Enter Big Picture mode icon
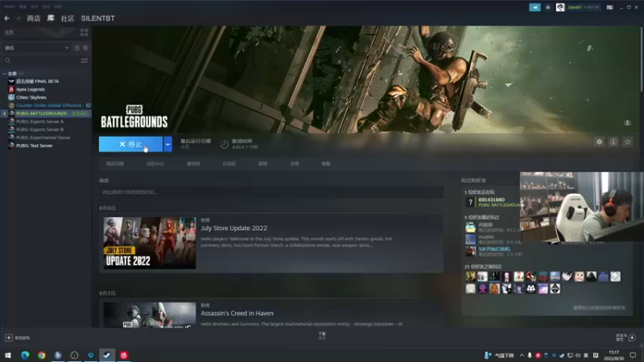This screenshot has width=644, height=362. [610, 7]
